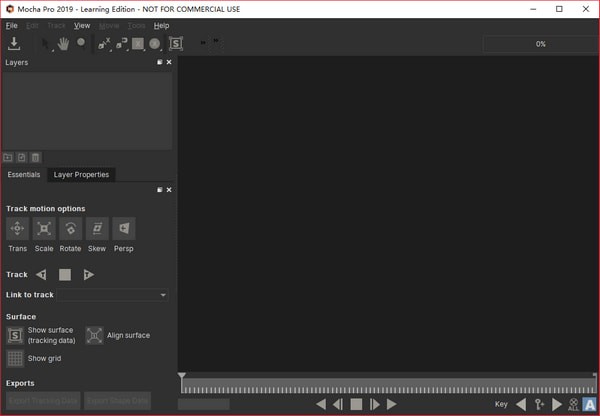This screenshot has height=416, width=600.
Task: Open the File menu
Action: click(x=11, y=26)
